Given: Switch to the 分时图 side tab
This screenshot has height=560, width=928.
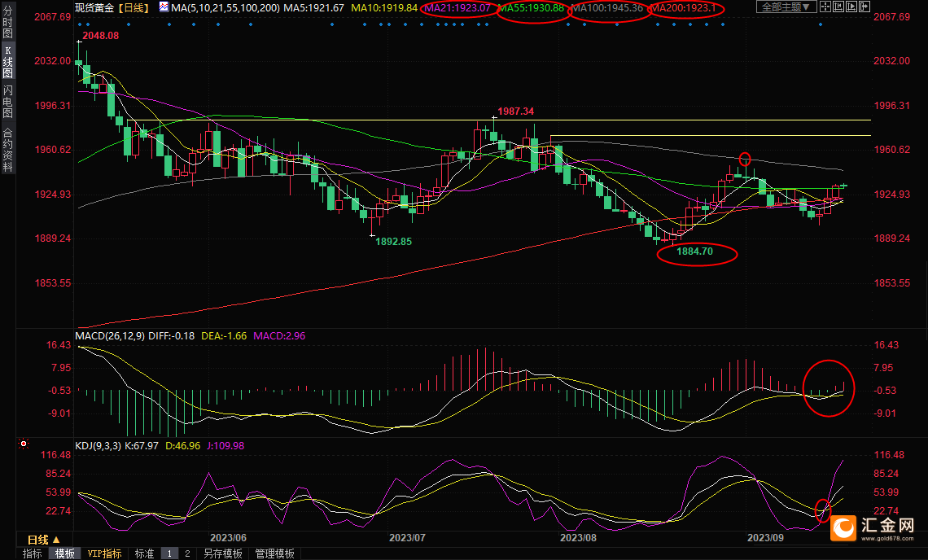Looking at the screenshot, I should tap(7, 23).
